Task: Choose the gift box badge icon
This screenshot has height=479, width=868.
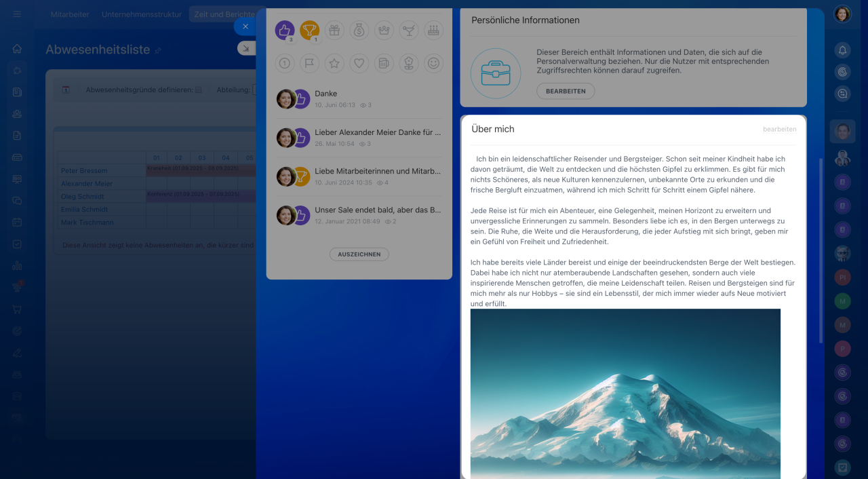Action: [x=334, y=30]
